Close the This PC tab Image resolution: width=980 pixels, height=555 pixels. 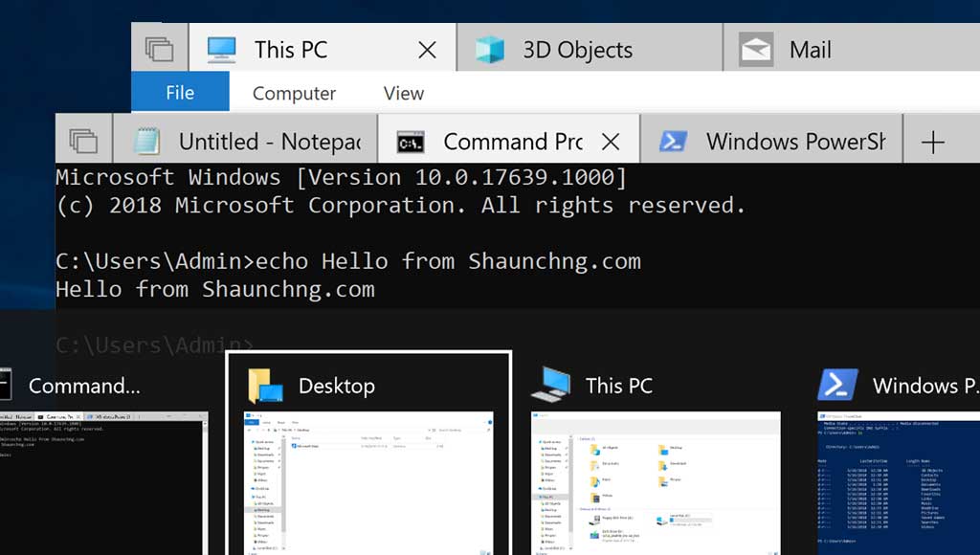428,50
